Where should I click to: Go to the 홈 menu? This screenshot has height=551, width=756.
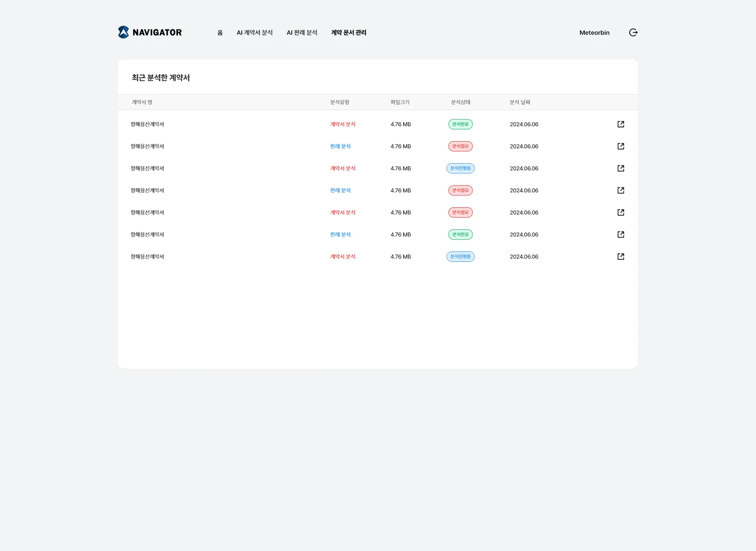click(220, 33)
